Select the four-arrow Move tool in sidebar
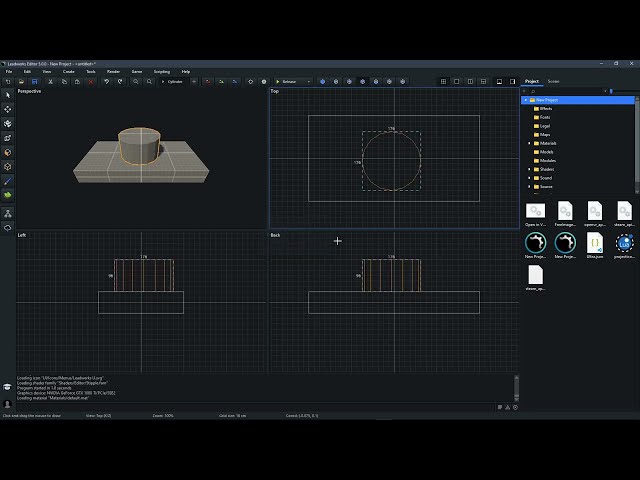640x480 pixels. [x=8, y=109]
